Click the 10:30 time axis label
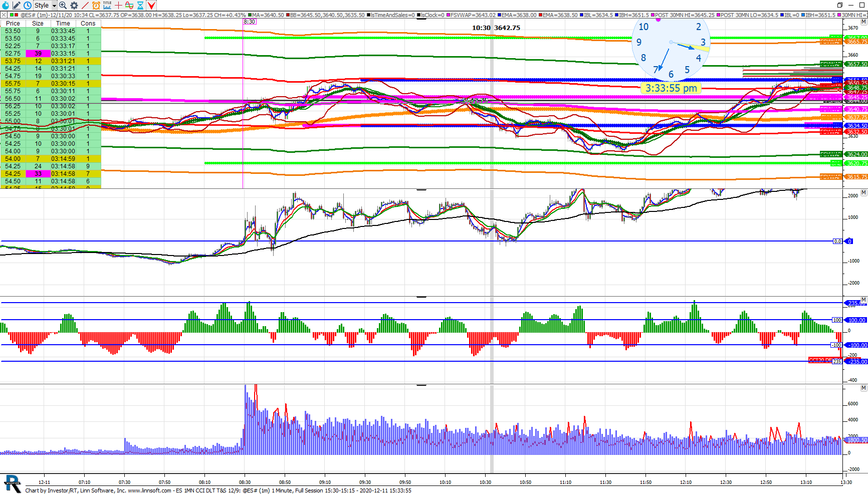868x494 pixels. pyautogui.click(x=485, y=482)
